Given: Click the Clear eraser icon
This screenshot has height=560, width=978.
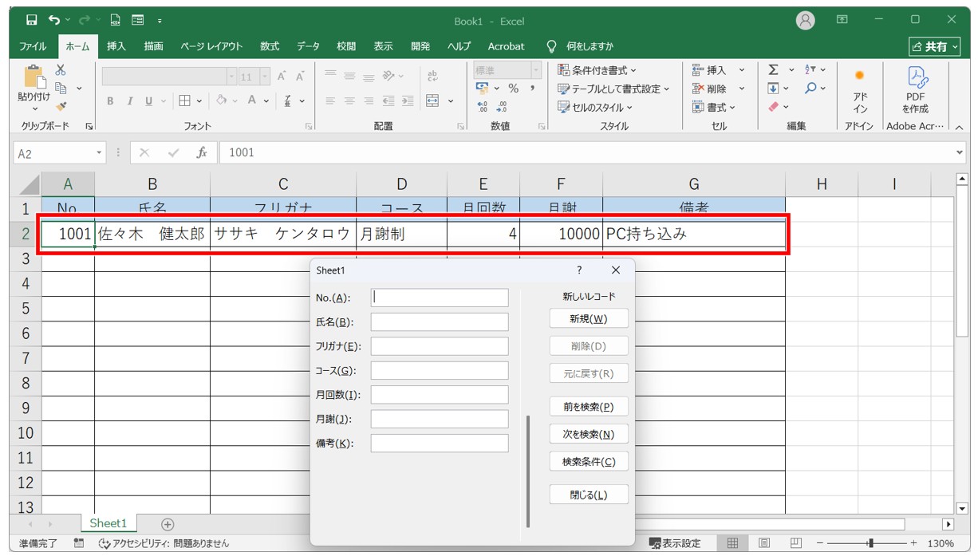Looking at the screenshot, I should point(773,107).
